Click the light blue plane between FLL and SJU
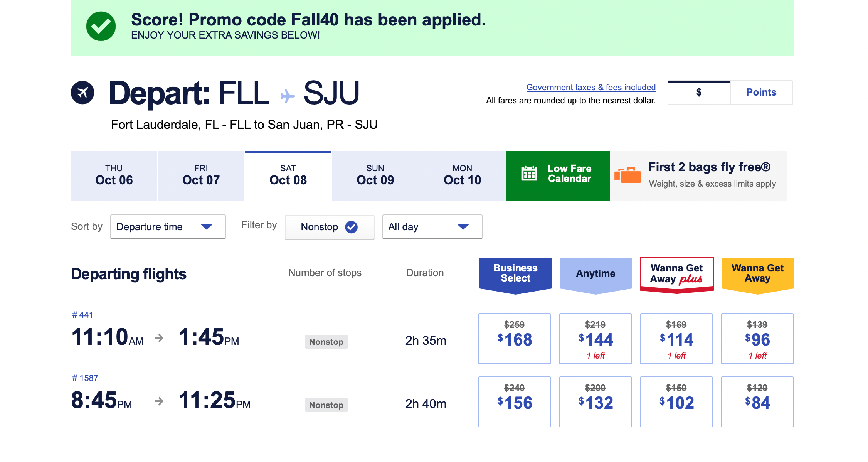The image size is (868, 462). point(287,96)
